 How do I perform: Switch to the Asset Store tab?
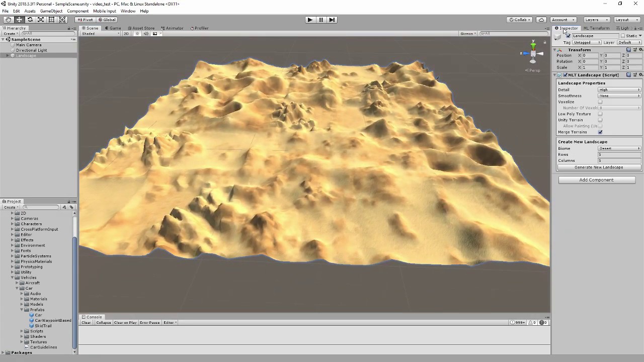(x=141, y=28)
